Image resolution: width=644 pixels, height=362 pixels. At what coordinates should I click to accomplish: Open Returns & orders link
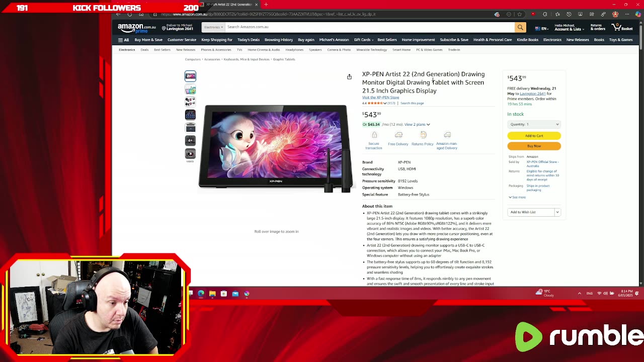pyautogui.click(x=598, y=27)
